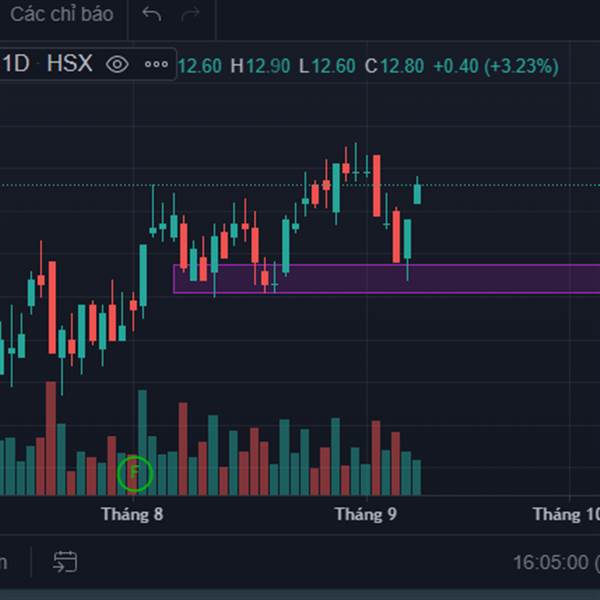Viewport: 600px width, 600px height.
Task: Click the undo arrow icon
Action: coord(152,15)
